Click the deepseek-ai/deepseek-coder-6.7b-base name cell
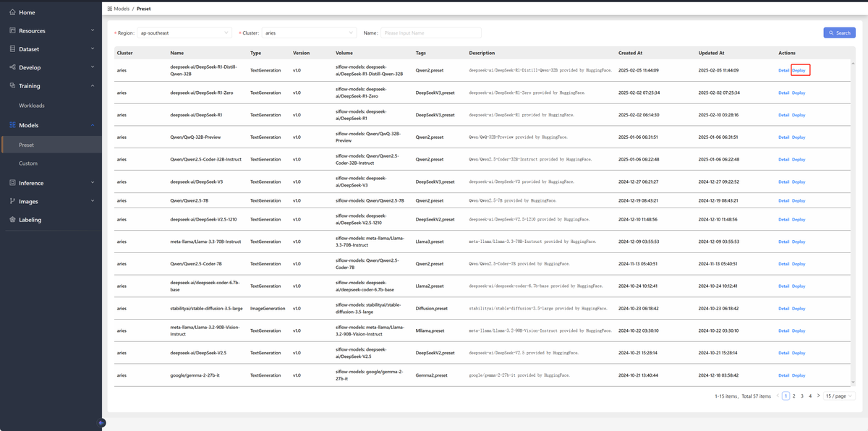This screenshot has width=868, height=431. click(205, 286)
